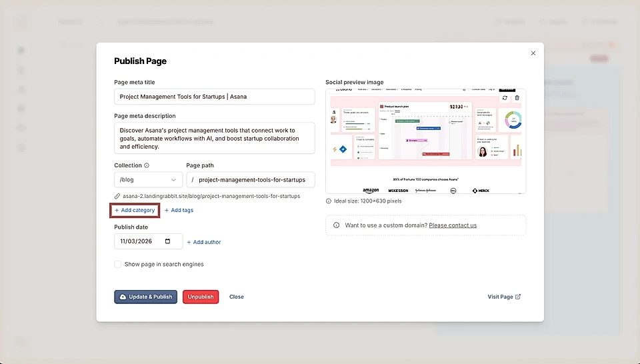Click the social preview image thumbnail
The height and width of the screenshot is (364, 640).
coord(426,141)
